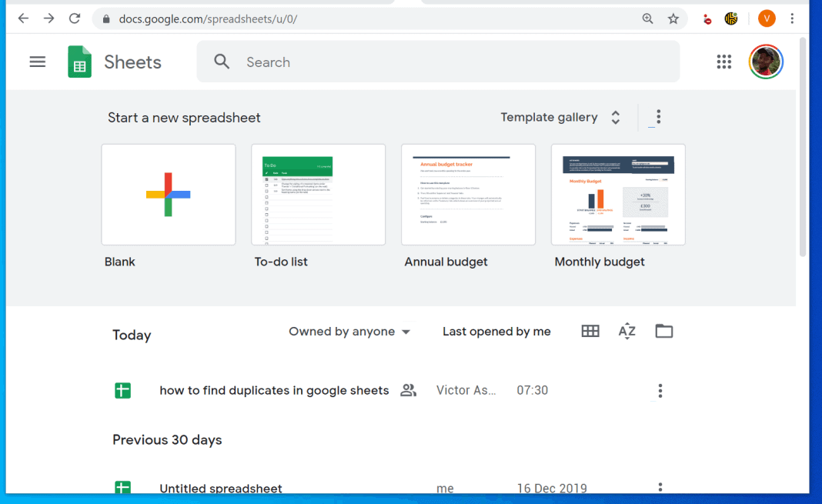Open the browser's customize menu
This screenshot has height=504, width=822.
click(792, 18)
